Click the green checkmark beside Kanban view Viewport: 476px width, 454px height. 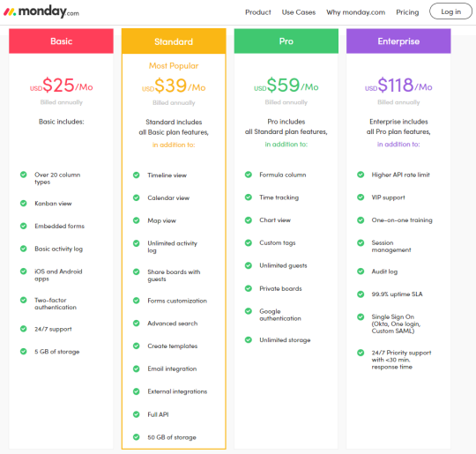tap(24, 203)
